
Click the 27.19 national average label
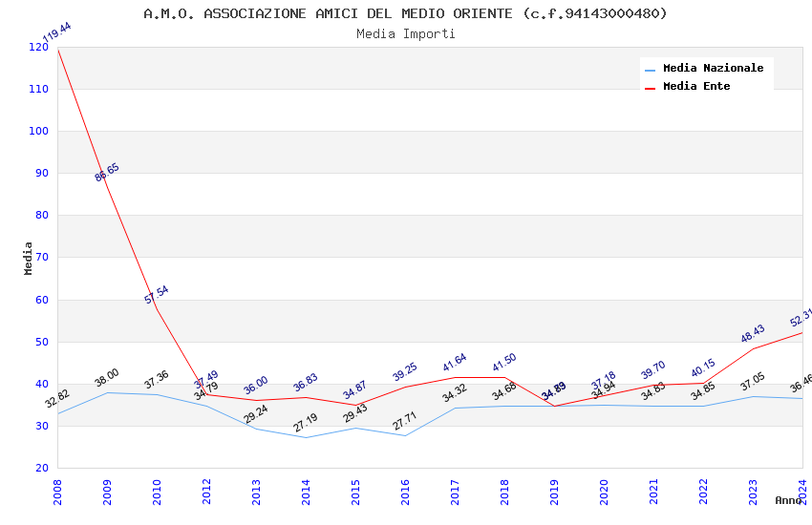pos(306,423)
